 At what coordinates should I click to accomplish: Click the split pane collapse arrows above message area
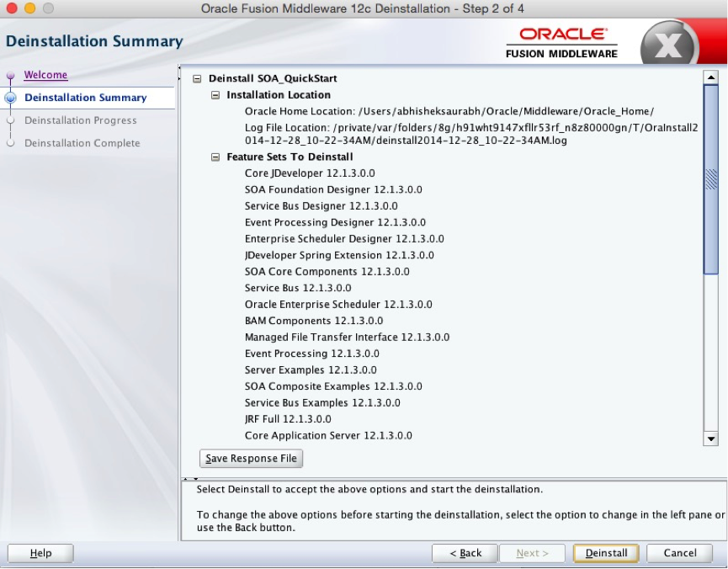click(190, 478)
